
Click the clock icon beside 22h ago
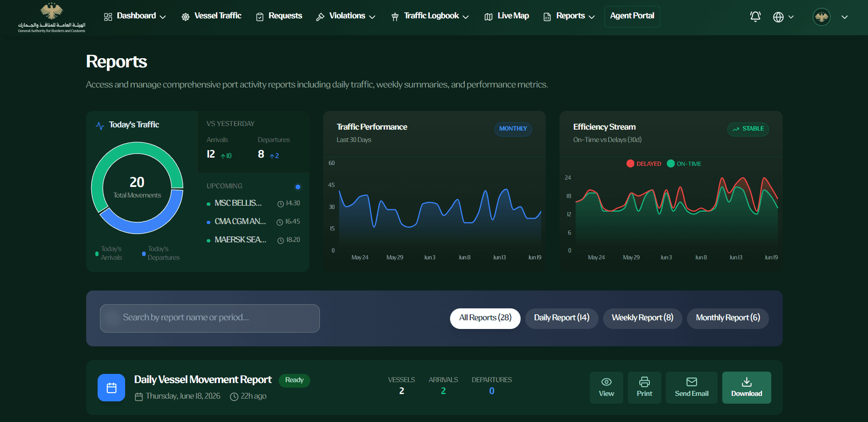[234, 397]
